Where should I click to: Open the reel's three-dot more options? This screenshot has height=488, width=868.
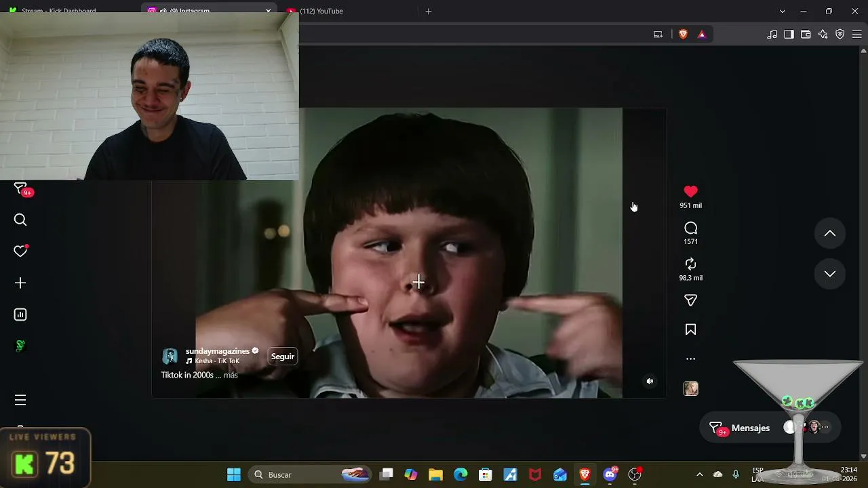coord(690,359)
